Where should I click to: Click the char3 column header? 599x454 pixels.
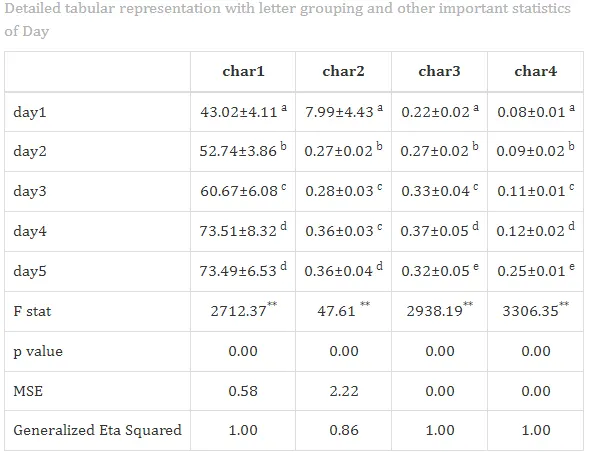(x=439, y=71)
